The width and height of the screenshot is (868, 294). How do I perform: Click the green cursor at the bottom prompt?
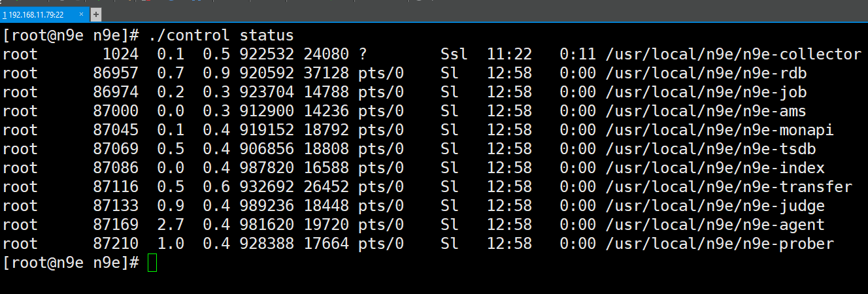point(152,263)
